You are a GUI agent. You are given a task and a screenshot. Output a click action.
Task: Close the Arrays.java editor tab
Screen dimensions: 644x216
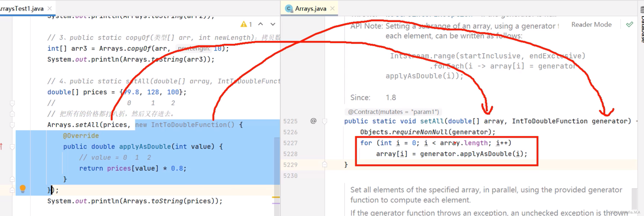tap(332, 8)
